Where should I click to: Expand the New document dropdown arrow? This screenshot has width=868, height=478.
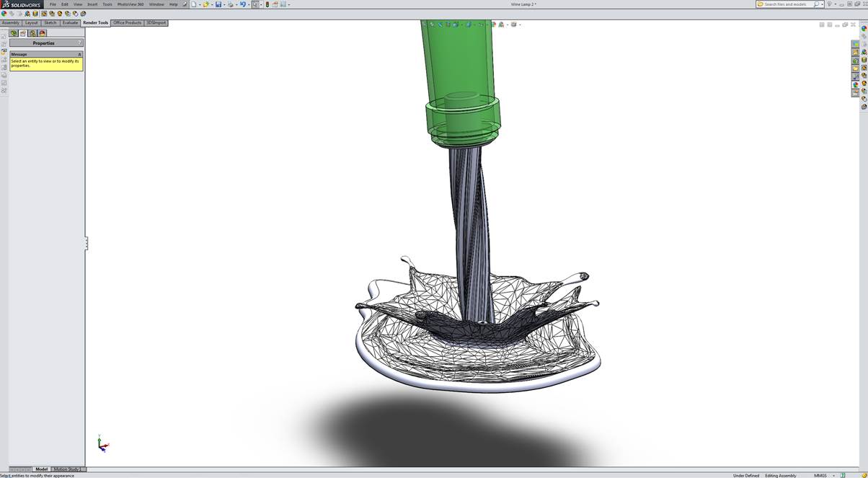click(x=199, y=4)
